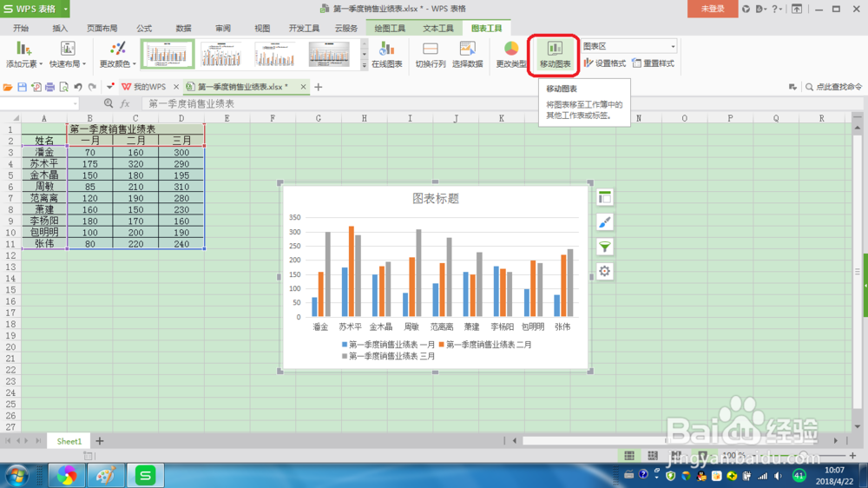
Task: Open the Windows Start menu
Action: [x=17, y=476]
